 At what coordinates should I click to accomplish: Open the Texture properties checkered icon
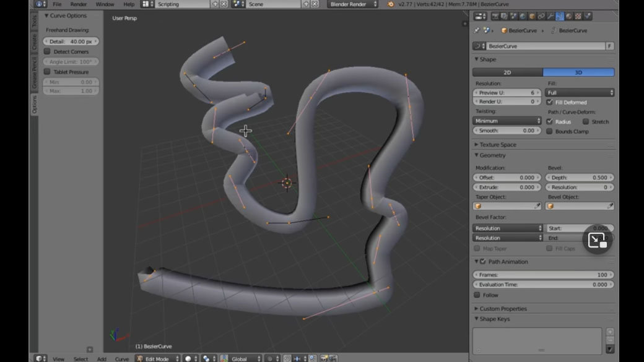[x=578, y=17]
